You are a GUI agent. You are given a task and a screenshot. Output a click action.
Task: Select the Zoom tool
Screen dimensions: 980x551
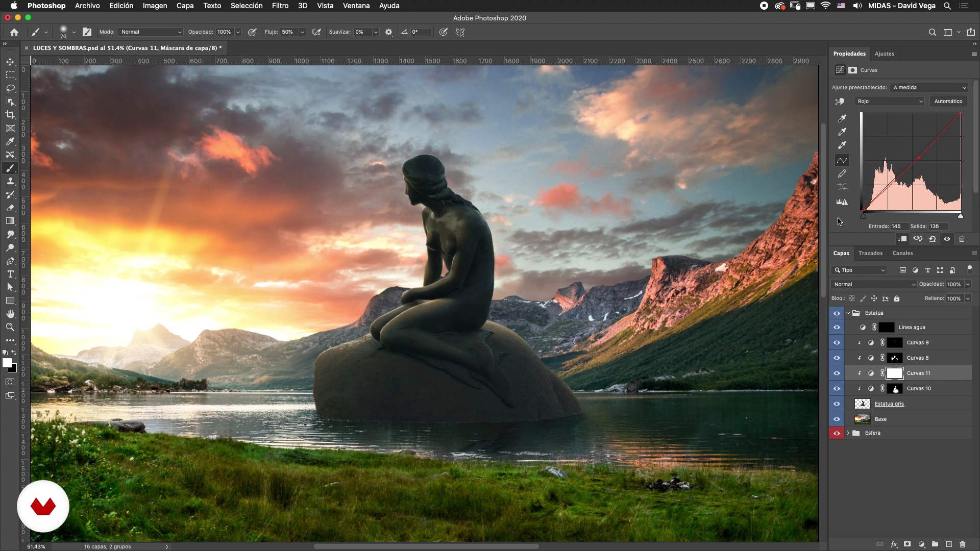(10, 327)
